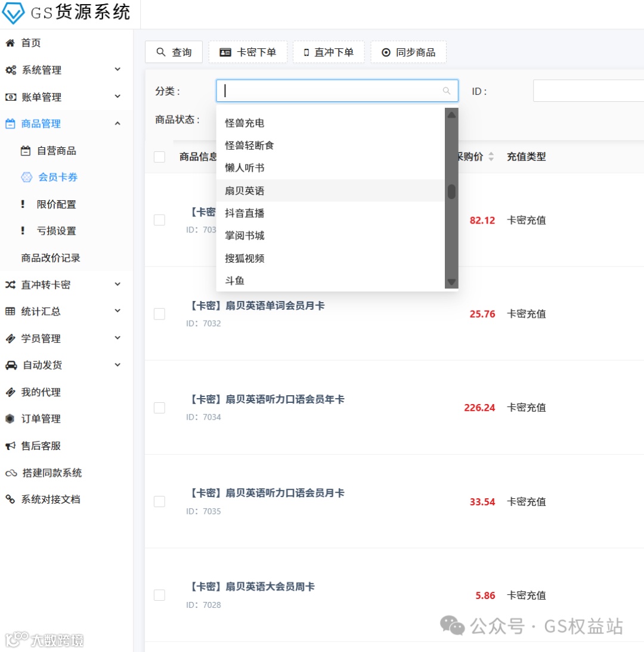Image resolution: width=644 pixels, height=652 pixels.
Task: Open 限价配置 submenu item
Action: pyautogui.click(x=57, y=204)
